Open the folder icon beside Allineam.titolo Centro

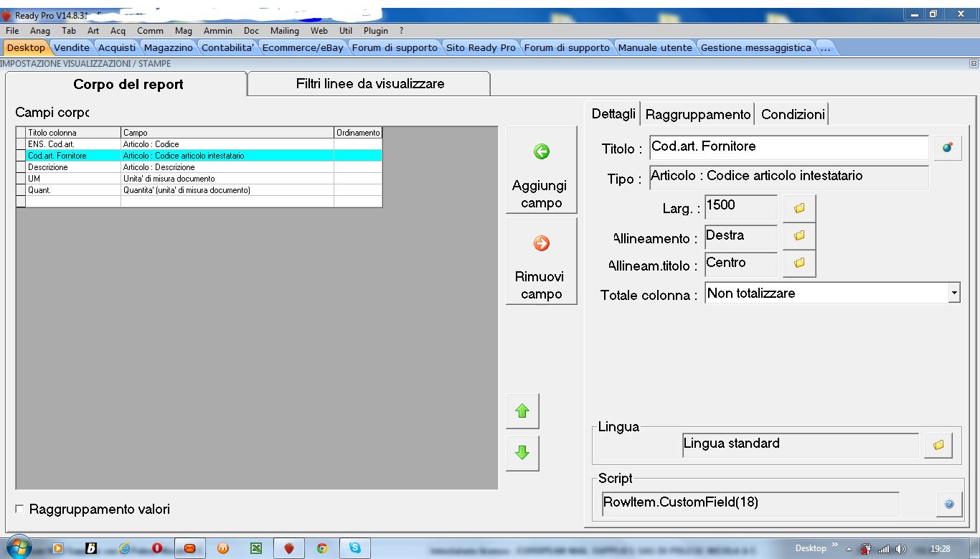(799, 263)
